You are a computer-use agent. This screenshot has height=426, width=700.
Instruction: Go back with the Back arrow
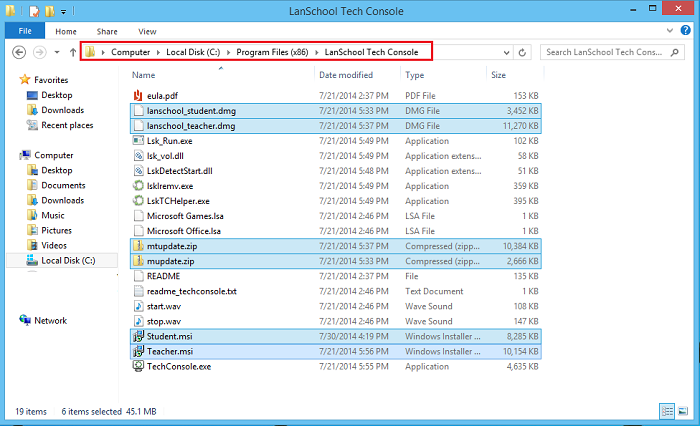tap(19, 52)
